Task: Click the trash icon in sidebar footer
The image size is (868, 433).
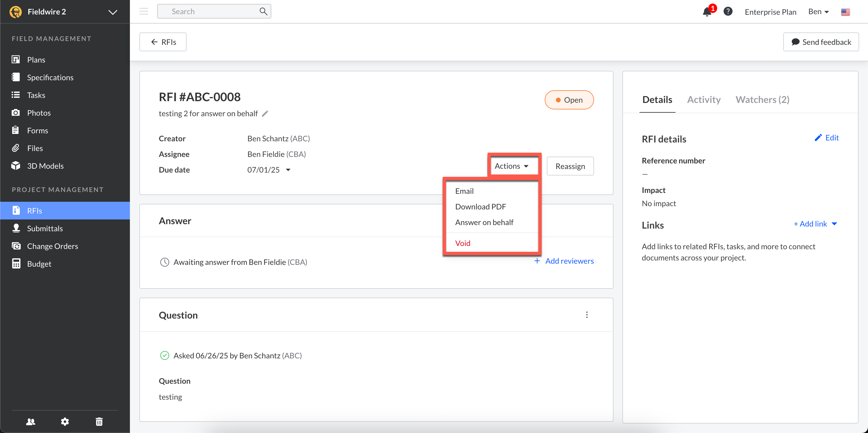Action: coord(99,421)
